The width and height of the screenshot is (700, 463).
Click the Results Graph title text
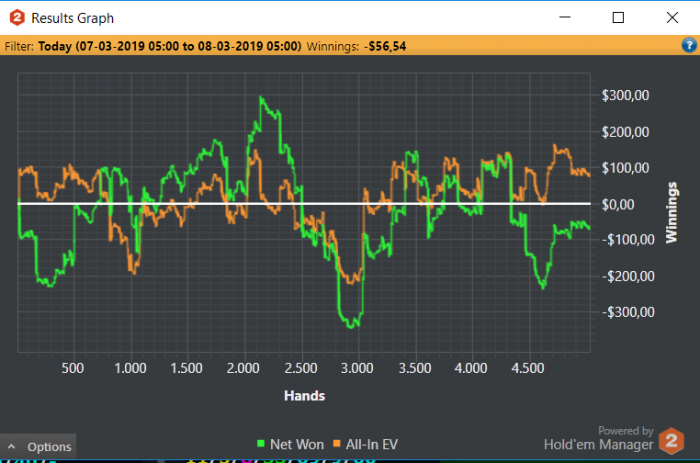point(72,18)
